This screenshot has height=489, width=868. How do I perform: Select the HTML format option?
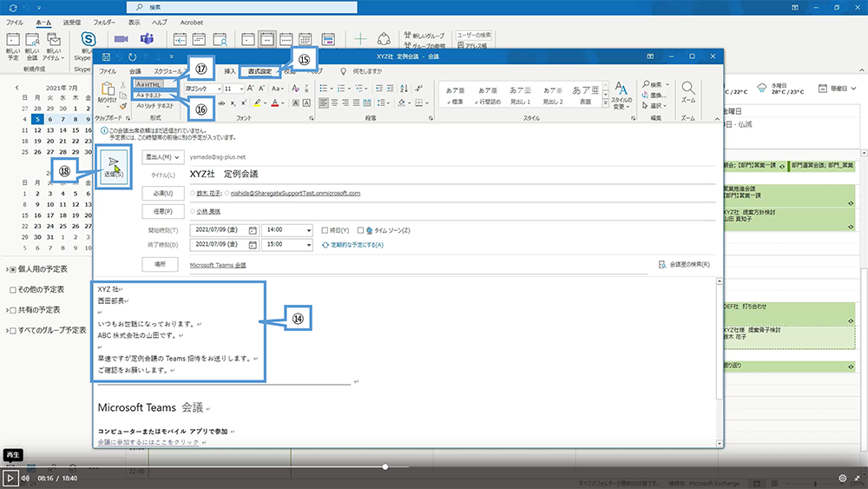point(148,84)
